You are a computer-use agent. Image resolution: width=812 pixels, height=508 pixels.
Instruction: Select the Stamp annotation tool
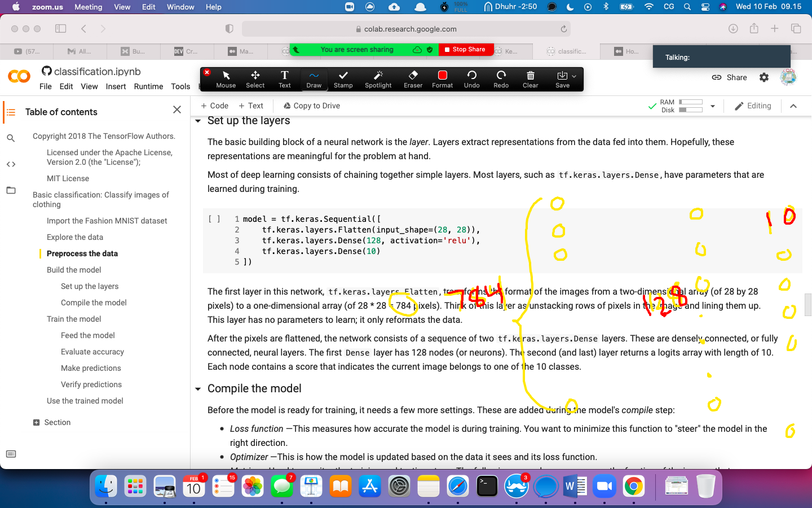(343, 79)
